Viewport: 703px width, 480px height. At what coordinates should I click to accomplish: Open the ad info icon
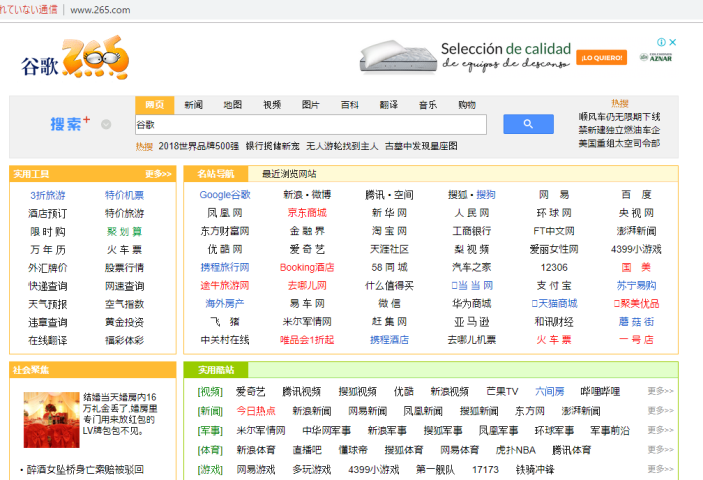tap(661, 42)
